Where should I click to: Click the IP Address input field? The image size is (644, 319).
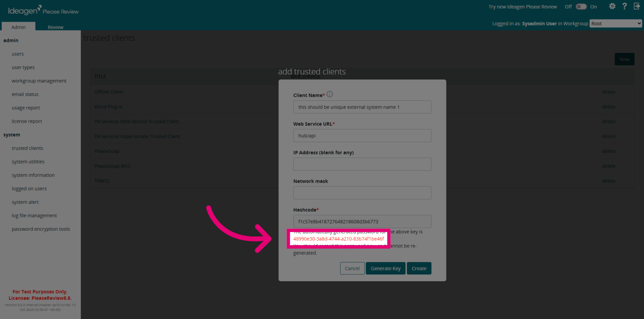(362, 164)
